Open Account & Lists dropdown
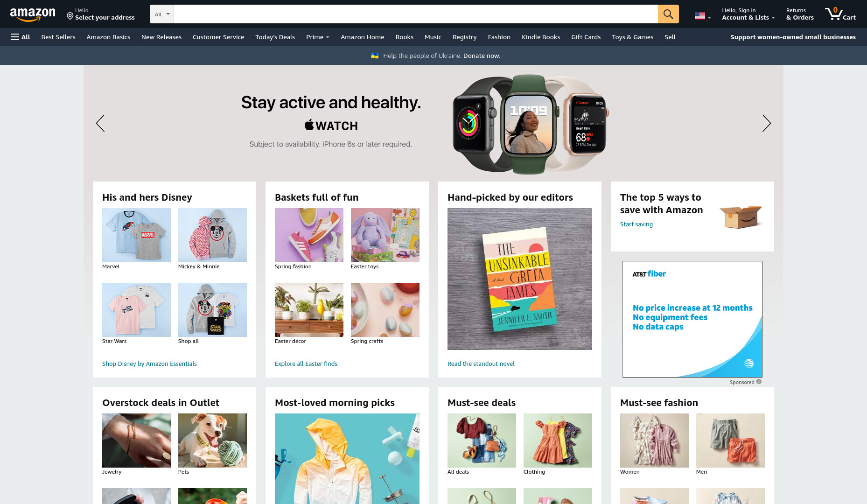Viewport: 867px width, 504px height. click(748, 14)
